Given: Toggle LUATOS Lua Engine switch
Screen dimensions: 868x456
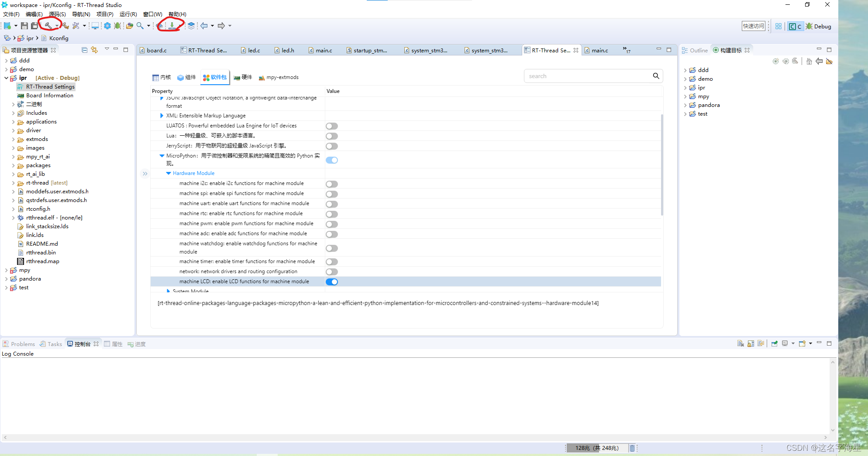Looking at the screenshot, I should click(332, 126).
